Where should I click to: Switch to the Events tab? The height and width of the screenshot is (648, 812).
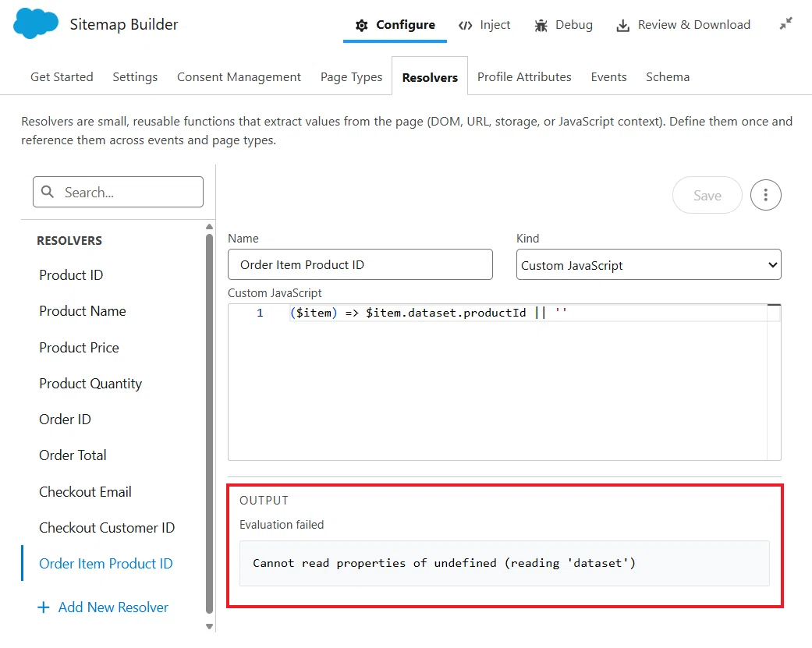609,77
